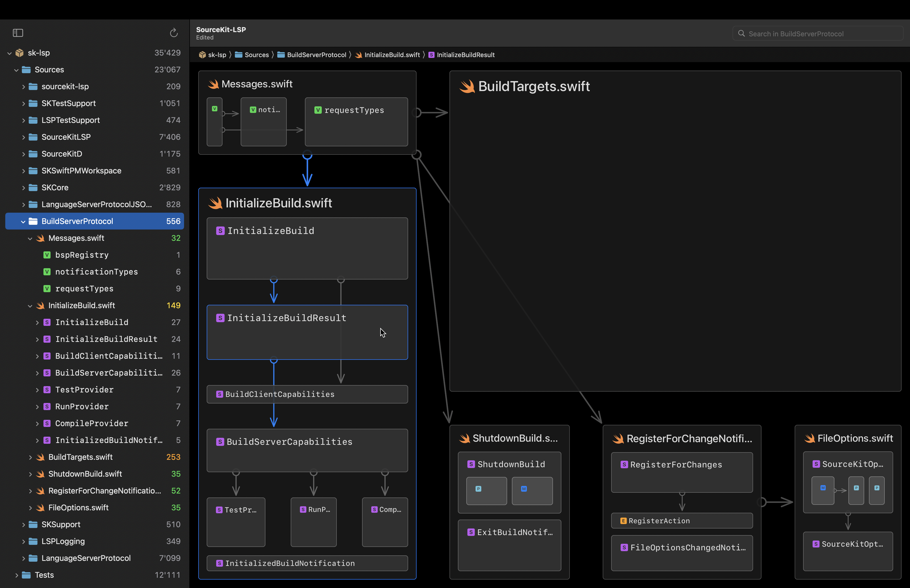Click the refresh icon in sidebar
This screenshot has height=588, width=910.
[x=174, y=33]
